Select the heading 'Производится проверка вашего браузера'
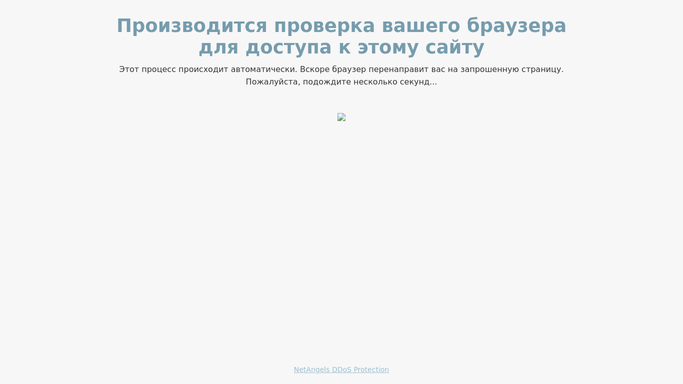 click(x=342, y=26)
